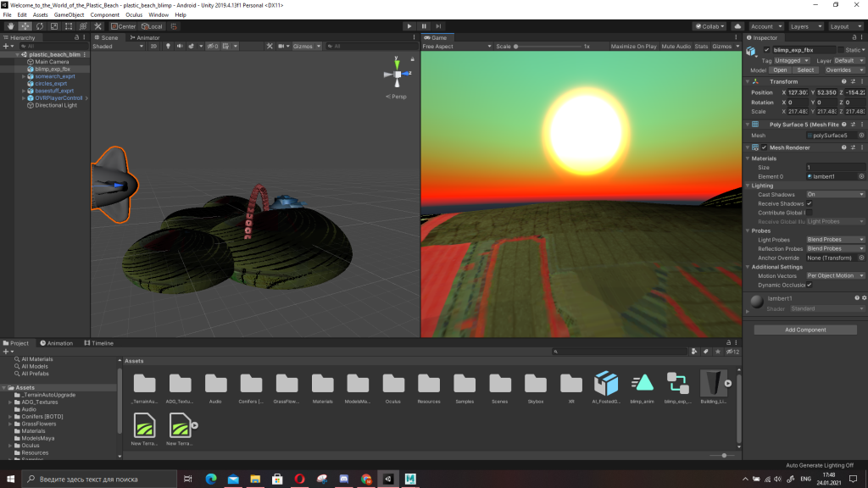Screen dimensions: 868x488
Task: Open the Free Aspect dropdown in Game view
Action: (x=457, y=47)
